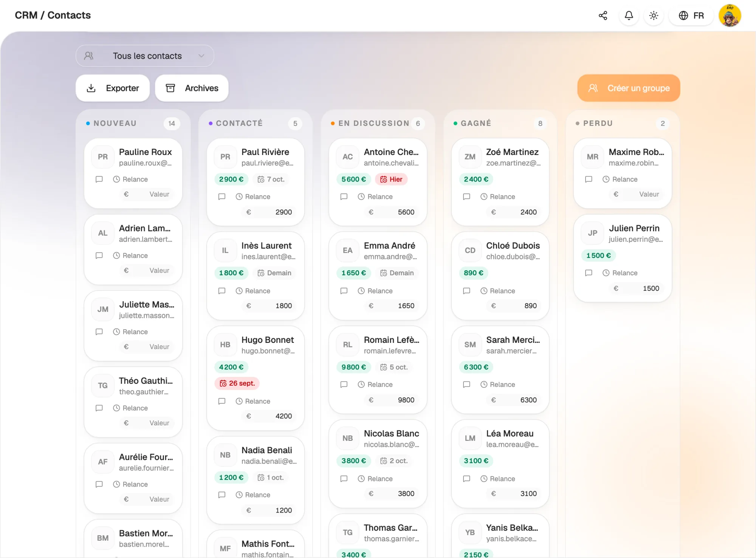The height and width of the screenshot is (558, 756).
Task: Click email nicolas.blanc@ on Nicolas Blanc card
Action: click(x=391, y=445)
